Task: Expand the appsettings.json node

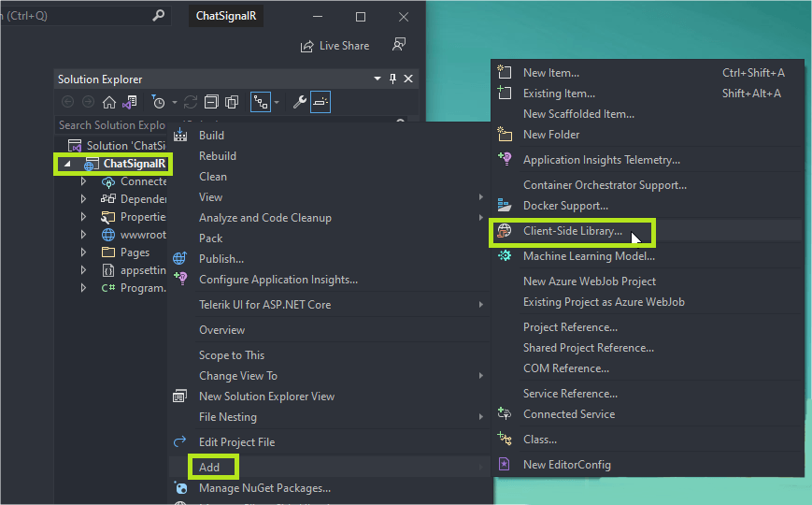Action: [x=83, y=270]
